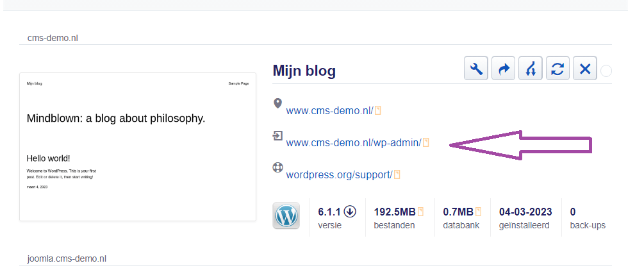Click the copy icon after www.cms-demo.nl/
644x270 pixels.
(x=378, y=110)
